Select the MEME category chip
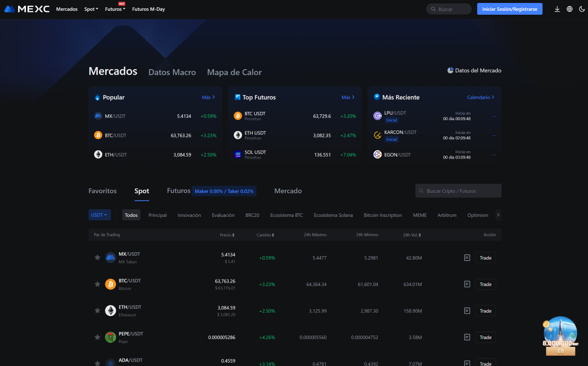 pos(420,215)
